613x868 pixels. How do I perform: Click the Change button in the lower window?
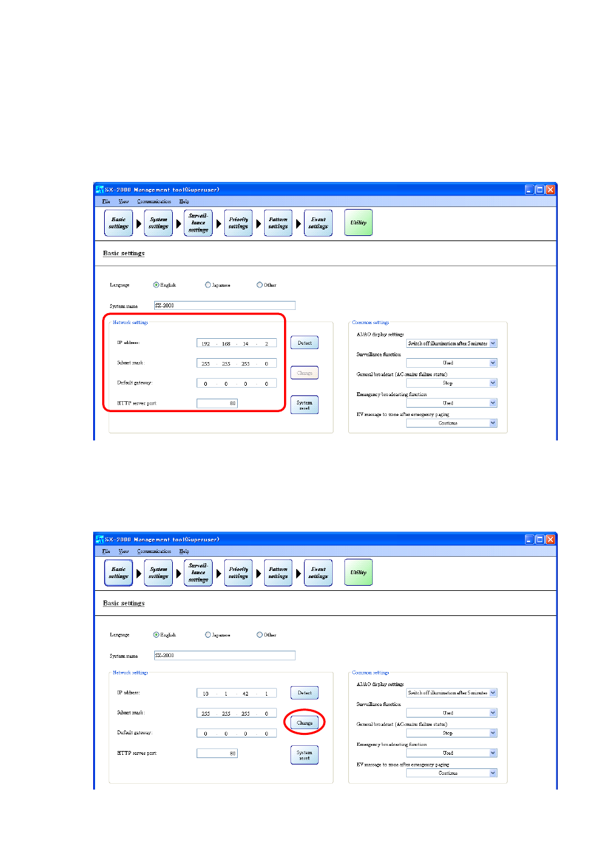point(305,723)
